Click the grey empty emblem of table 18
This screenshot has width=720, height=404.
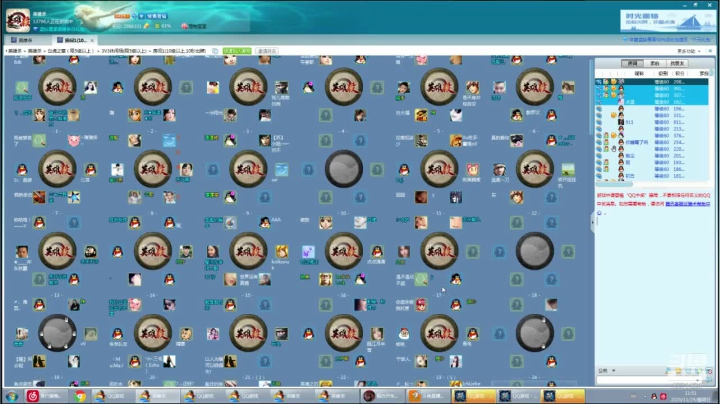point(534,251)
